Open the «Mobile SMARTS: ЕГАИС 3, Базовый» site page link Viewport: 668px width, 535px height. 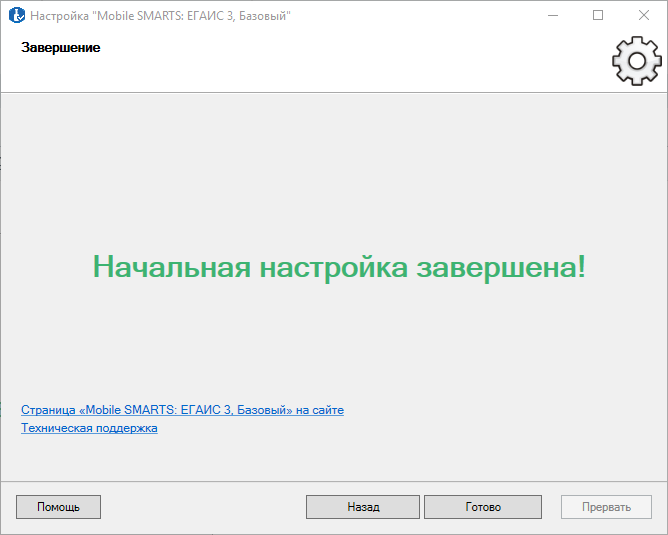point(182,410)
